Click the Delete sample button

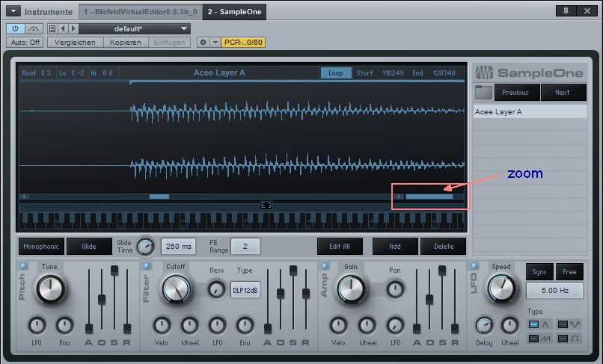[x=444, y=247]
